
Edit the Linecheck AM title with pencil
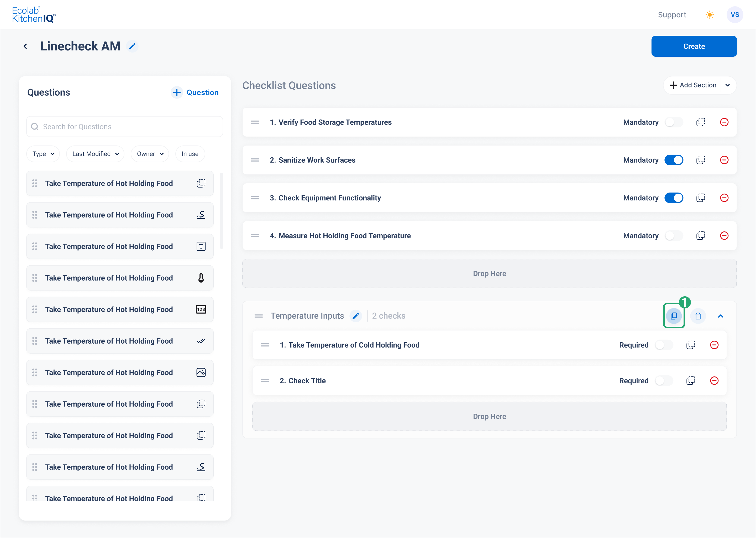tap(132, 46)
